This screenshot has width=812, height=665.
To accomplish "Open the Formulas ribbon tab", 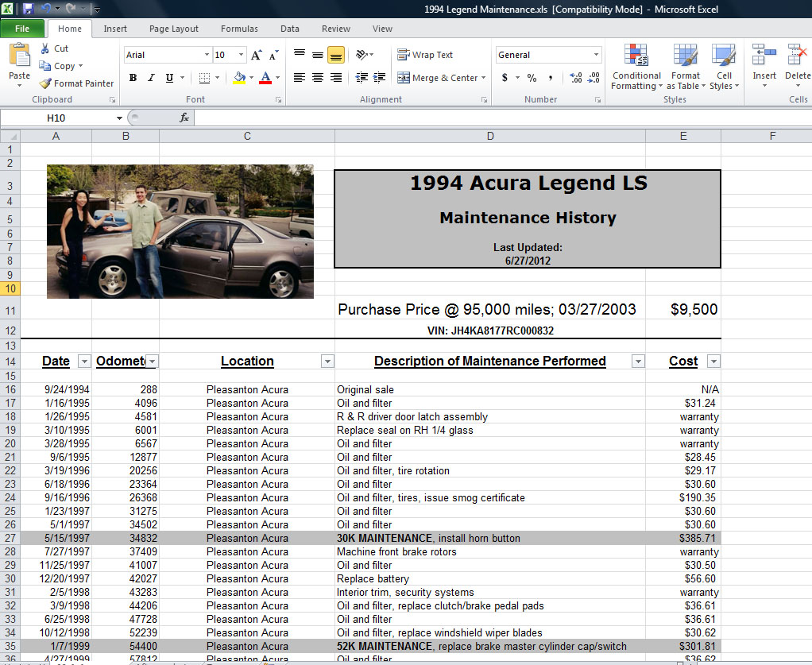I will pos(239,29).
